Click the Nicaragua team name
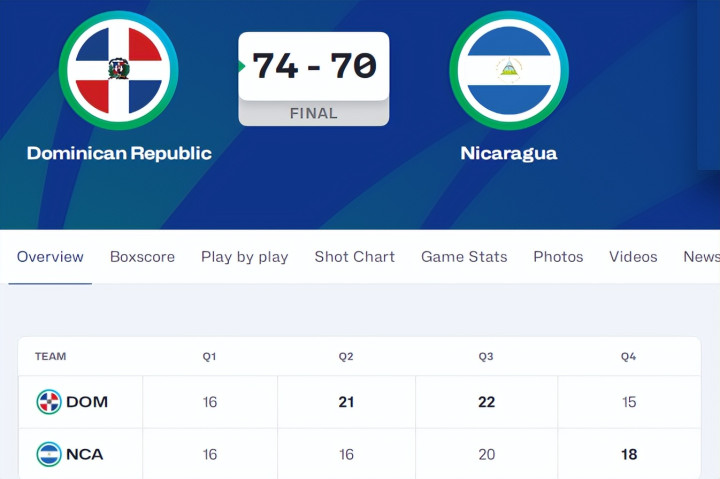This screenshot has height=479, width=720. [509, 153]
